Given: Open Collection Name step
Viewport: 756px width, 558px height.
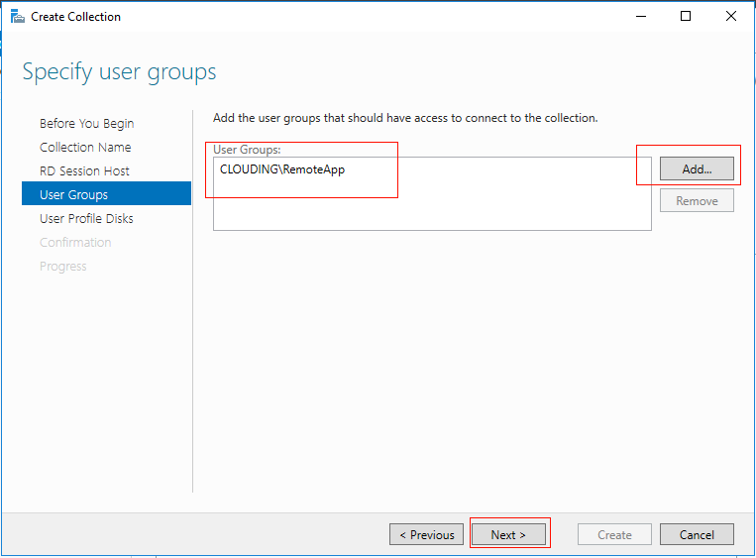Looking at the screenshot, I should click(85, 147).
